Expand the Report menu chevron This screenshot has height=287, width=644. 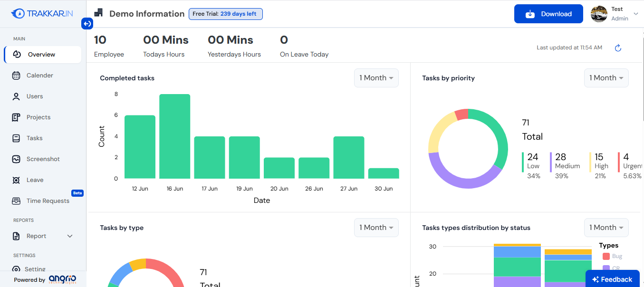(x=70, y=236)
